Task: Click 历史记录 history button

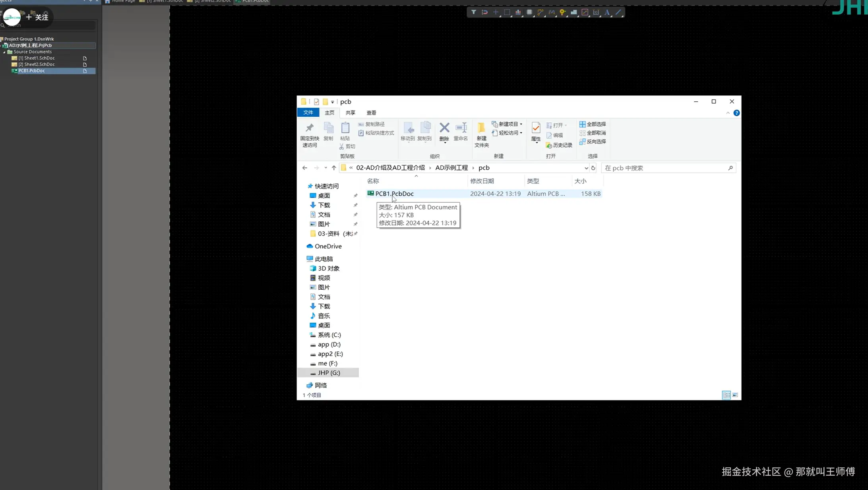Action: pos(559,145)
